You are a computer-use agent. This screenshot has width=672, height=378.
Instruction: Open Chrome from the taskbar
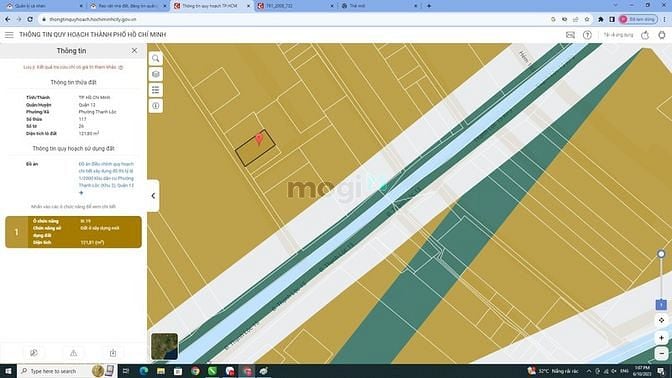click(x=195, y=371)
